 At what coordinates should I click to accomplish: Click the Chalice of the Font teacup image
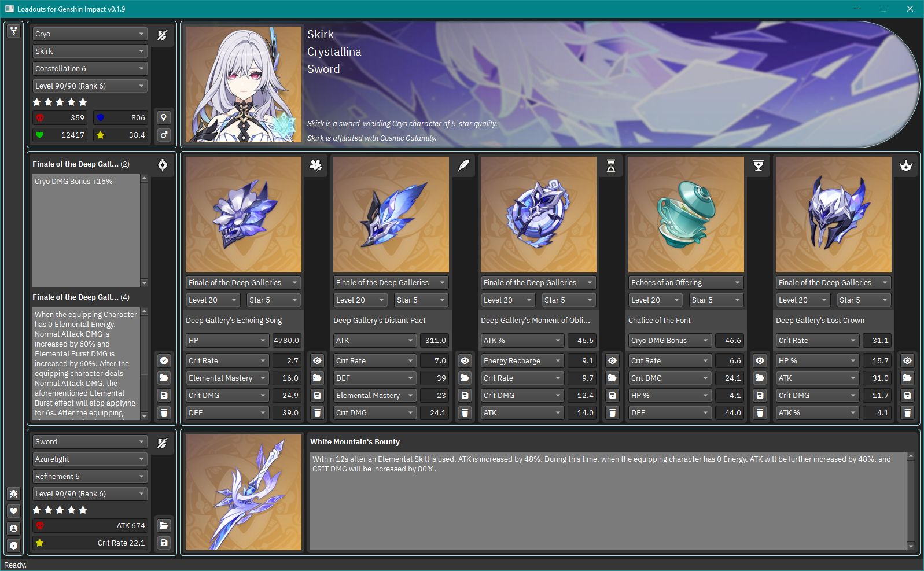click(686, 215)
